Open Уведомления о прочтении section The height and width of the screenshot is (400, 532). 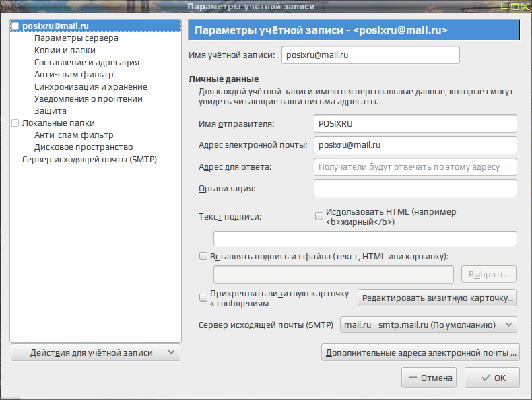(x=88, y=99)
